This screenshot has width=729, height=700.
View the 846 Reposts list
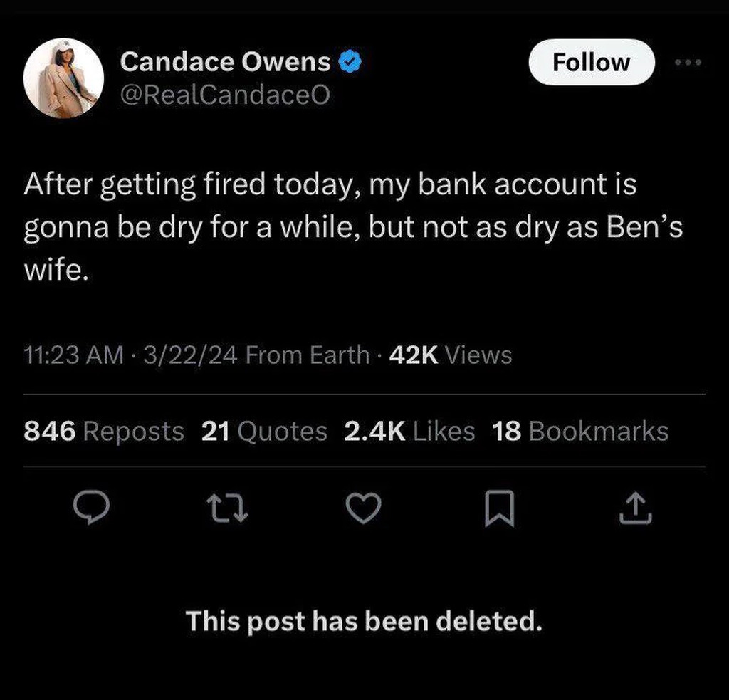pyautogui.click(x=104, y=431)
